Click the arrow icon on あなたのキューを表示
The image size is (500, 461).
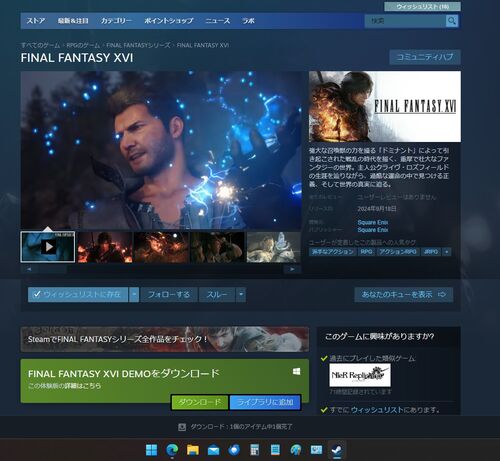coord(442,294)
